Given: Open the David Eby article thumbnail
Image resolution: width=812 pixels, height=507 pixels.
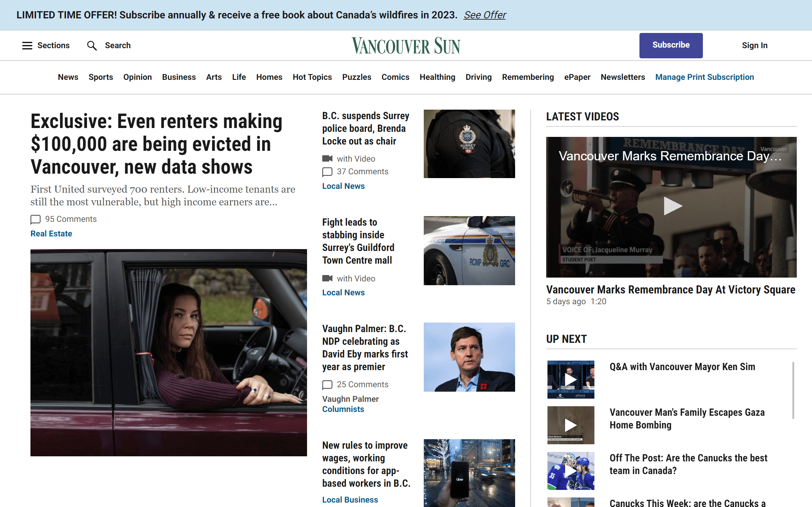Looking at the screenshot, I should [469, 357].
